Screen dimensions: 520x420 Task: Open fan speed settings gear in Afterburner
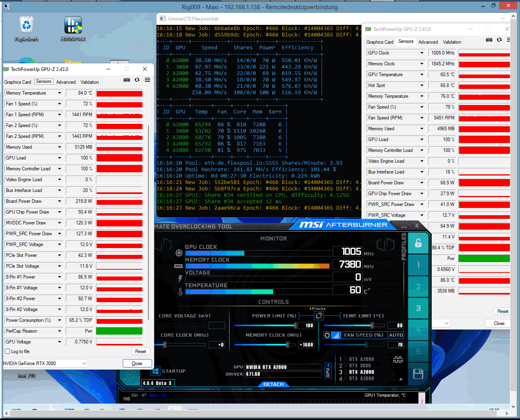click(327, 335)
